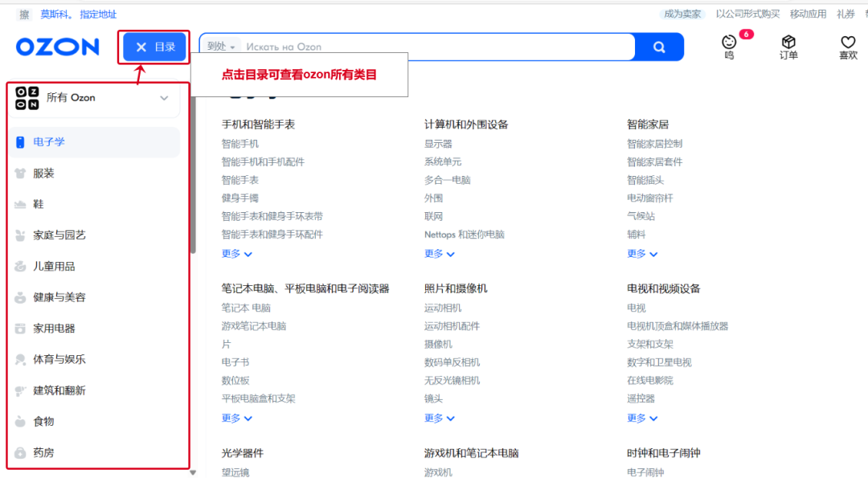The image size is (868, 482).
Task: Click 显示器 subcategory
Action: click(438, 144)
